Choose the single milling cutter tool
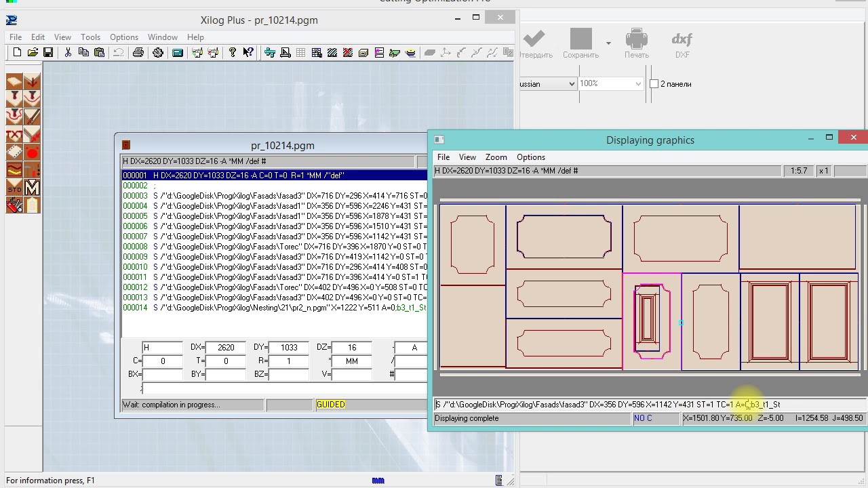 click(x=14, y=100)
